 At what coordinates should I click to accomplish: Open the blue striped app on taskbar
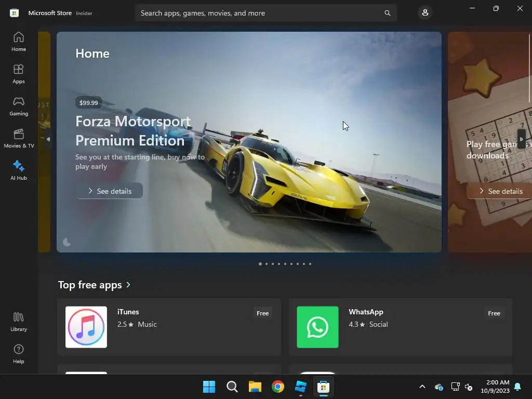pos(301,387)
